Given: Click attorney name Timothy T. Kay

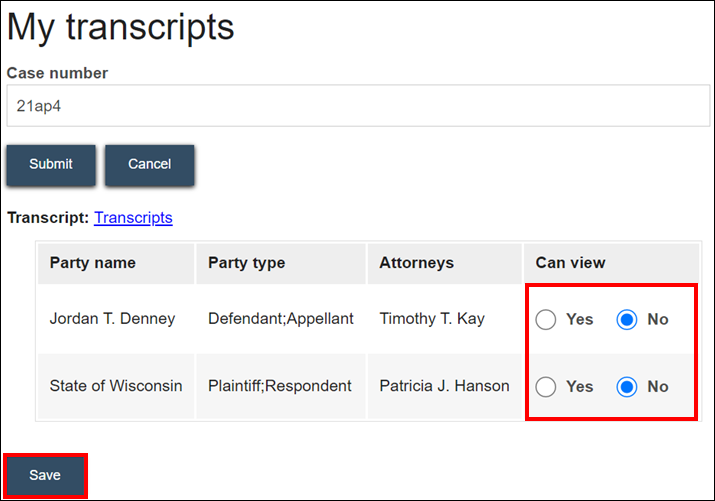Looking at the screenshot, I should pyautogui.click(x=432, y=319).
